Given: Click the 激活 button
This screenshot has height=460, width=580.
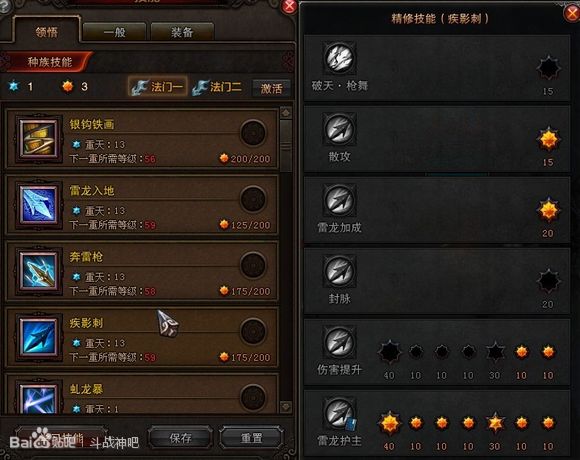Looking at the screenshot, I should click(x=271, y=88).
